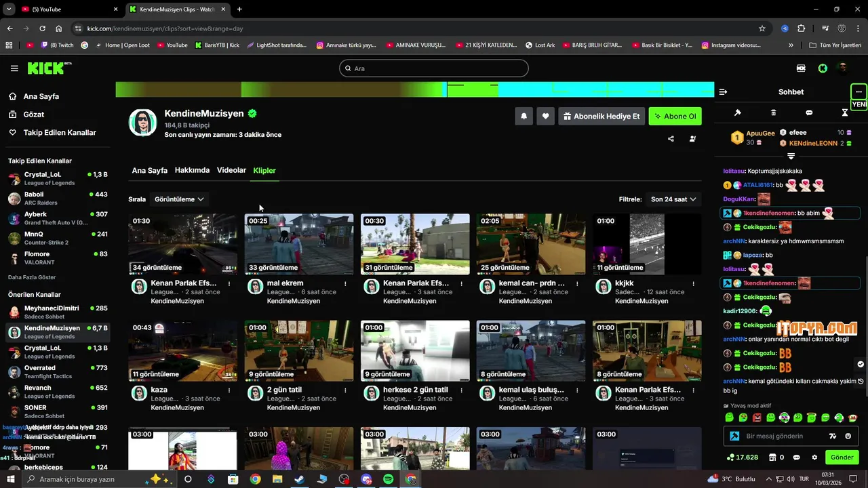Open Sırala Görüntüleme sort dropdown
The image size is (868, 488).
click(179, 199)
